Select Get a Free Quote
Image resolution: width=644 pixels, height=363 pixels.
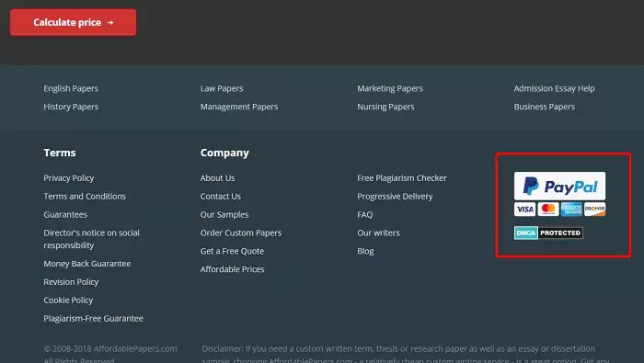[x=232, y=251]
